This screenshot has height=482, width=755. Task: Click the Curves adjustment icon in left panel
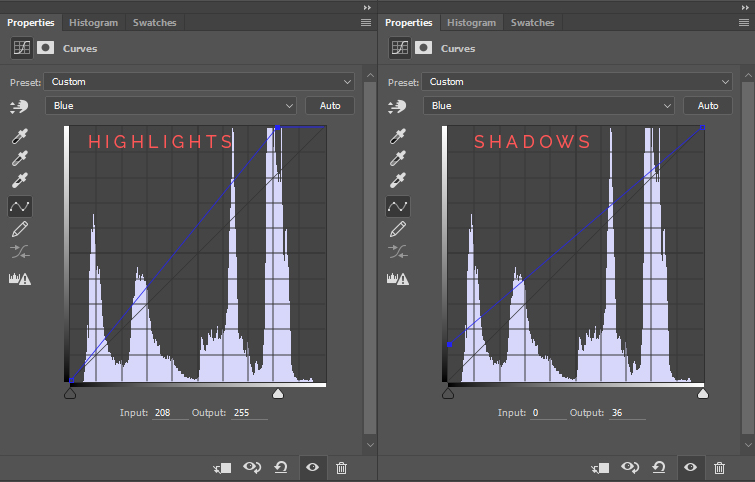point(22,48)
